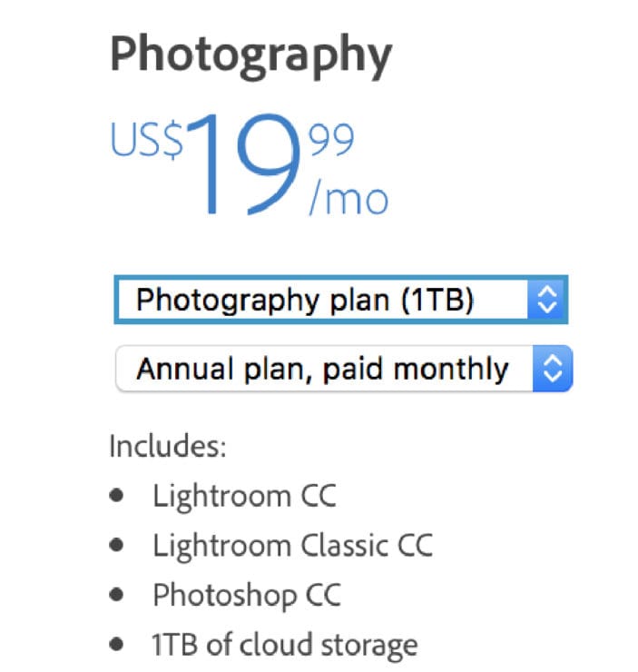Screen dimensions: 638x672
Task: Click the Includes: label
Action: point(168,446)
